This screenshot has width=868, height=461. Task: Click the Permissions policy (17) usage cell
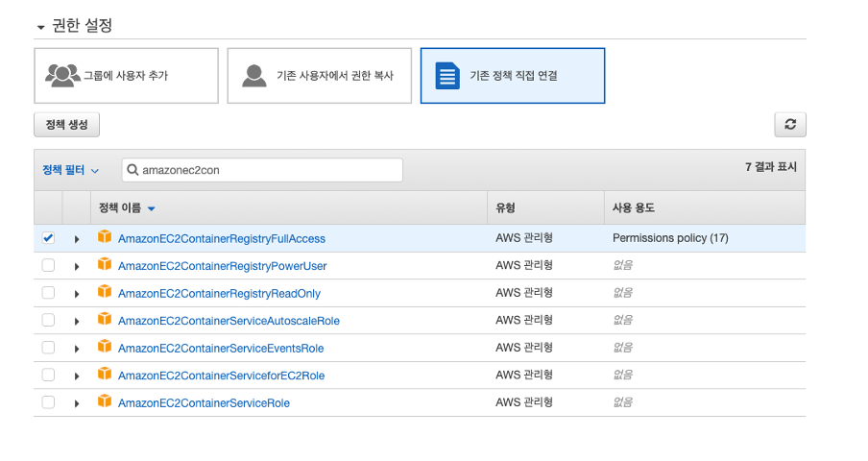pyautogui.click(x=670, y=238)
